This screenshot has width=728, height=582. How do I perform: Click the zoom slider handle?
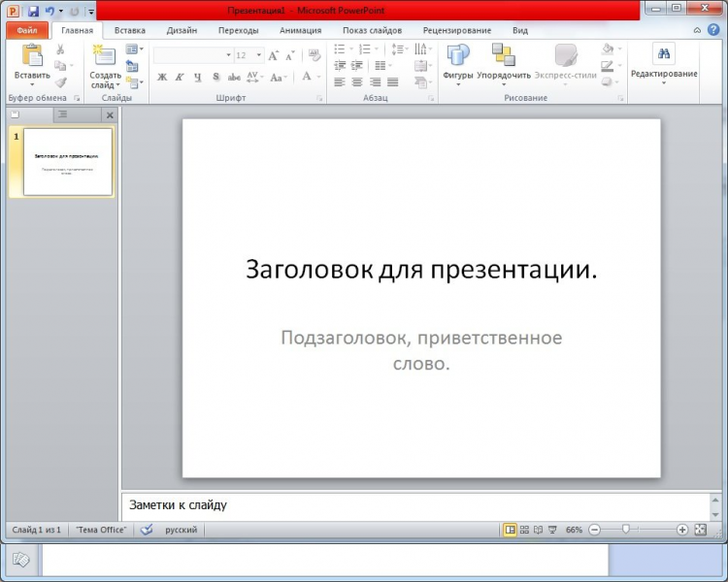[626, 530]
